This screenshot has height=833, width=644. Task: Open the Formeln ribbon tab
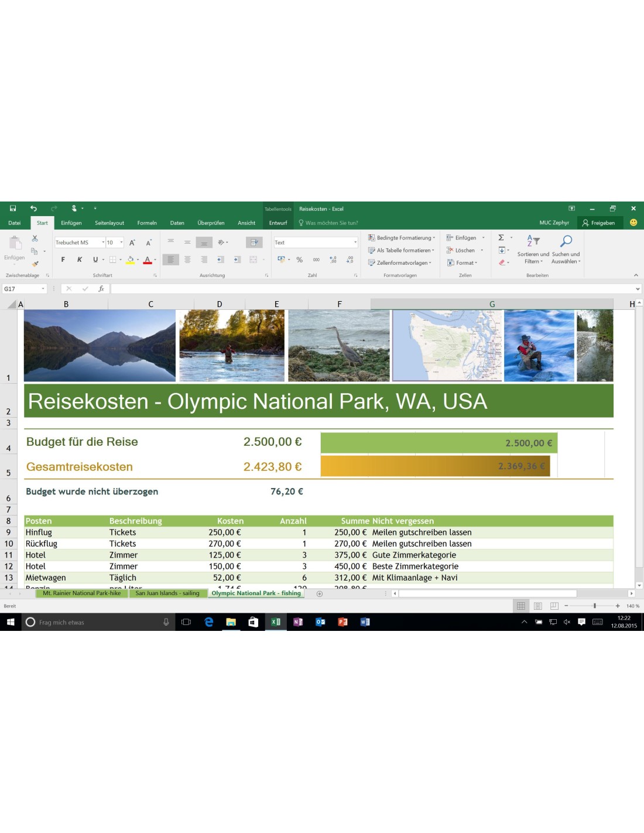tap(147, 223)
